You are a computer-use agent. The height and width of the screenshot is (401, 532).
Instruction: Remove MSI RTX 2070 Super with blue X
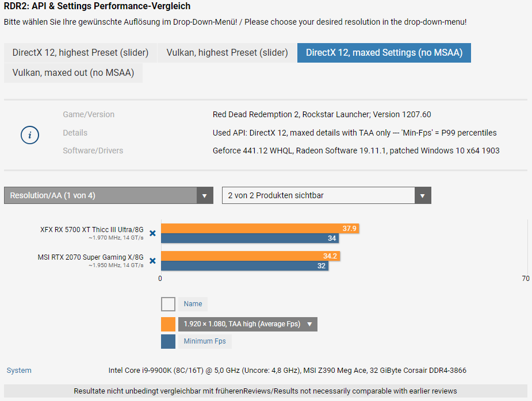(x=152, y=261)
